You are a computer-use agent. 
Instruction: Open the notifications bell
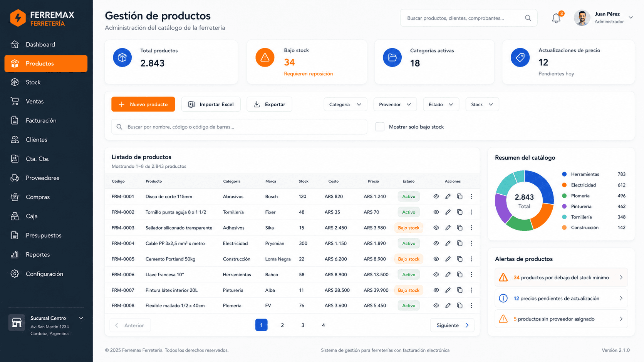(556, 18)
